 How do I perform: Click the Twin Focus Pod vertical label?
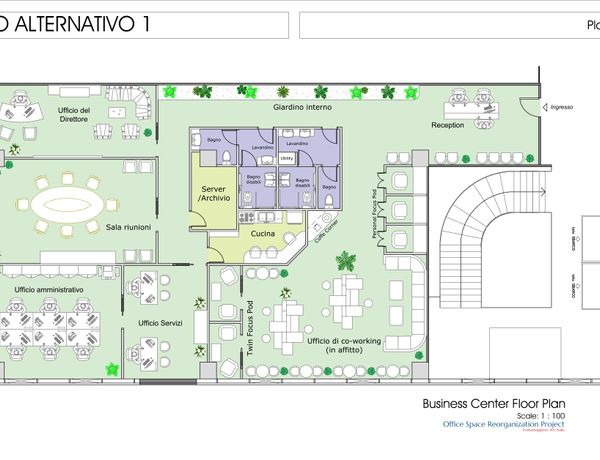coord(250,328)
